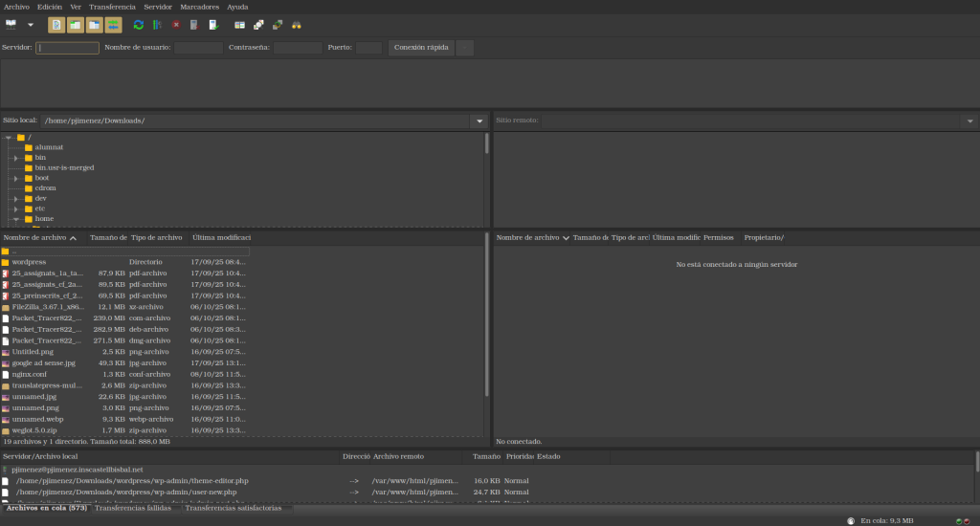Viewport: 980px width, 526px height.
Task: Click the process queue toolbar icon
Action: click(x=157, y=25)
